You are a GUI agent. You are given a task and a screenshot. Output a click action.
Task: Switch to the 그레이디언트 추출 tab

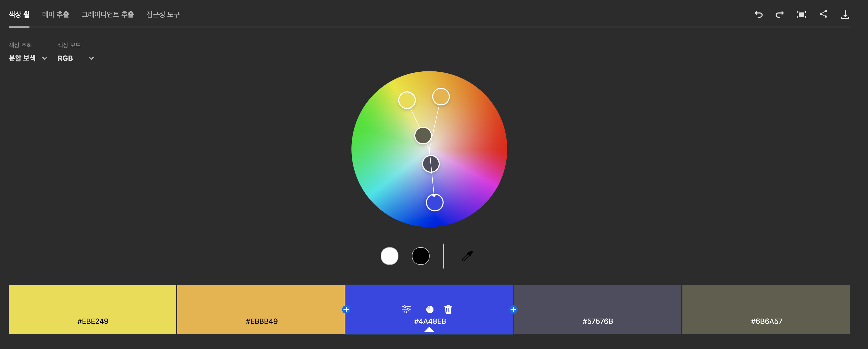click(107, 14)
